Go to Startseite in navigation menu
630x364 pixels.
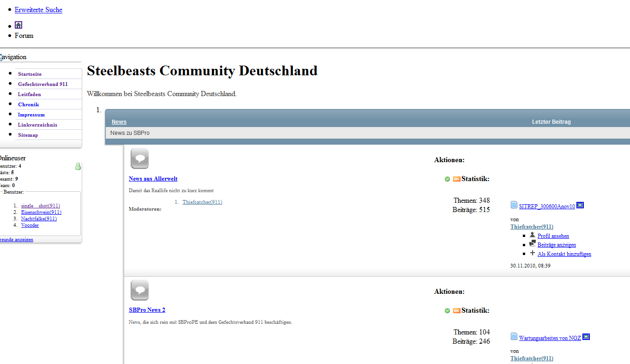pyautogui.click(x=30, y=74)
